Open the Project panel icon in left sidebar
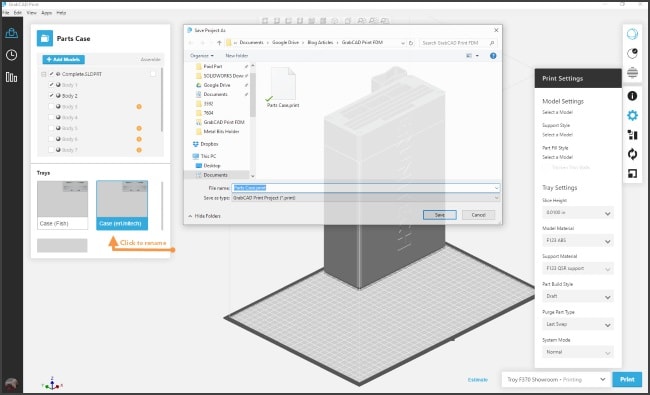The image size is (650, 395). pos(11,33)
